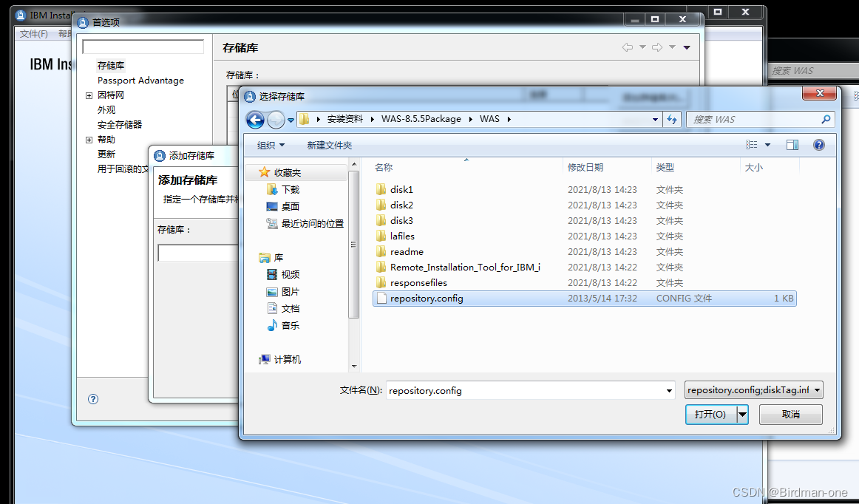Image resolution: width=859 pixels, height=504 pixels.
Task: Open recent locations dropdown next to navigation arrows
Action: tap(291, 120)
